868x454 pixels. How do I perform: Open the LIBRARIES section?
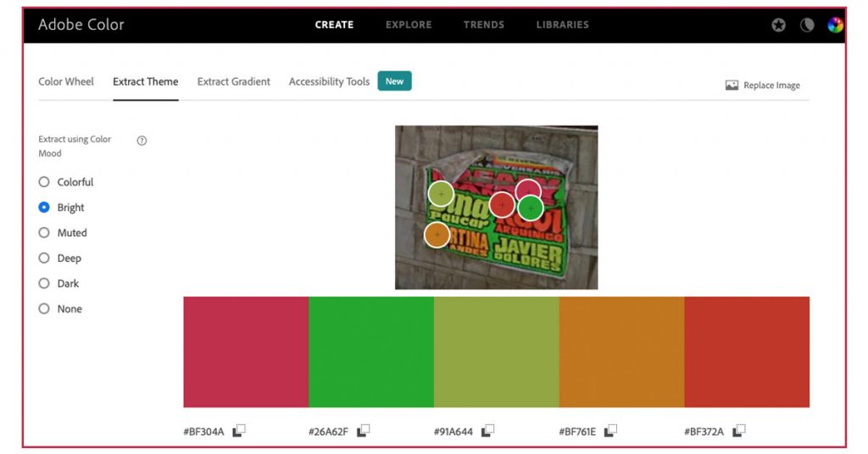(x=563, y=25)
